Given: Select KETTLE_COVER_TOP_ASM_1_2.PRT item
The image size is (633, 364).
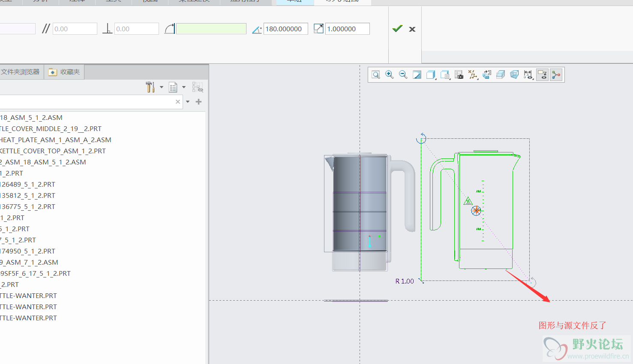Looking at the screenshot, I should coord(53,151).
